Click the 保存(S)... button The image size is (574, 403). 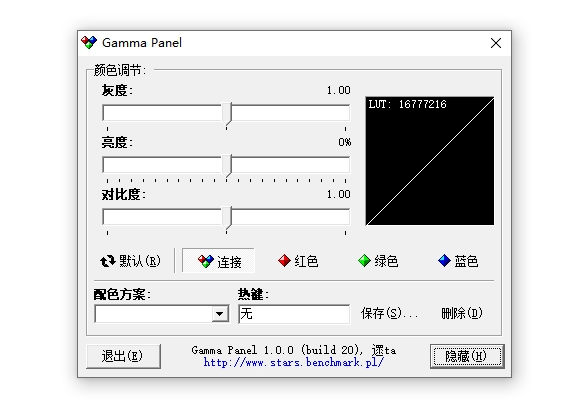click(x=389, y=313)
